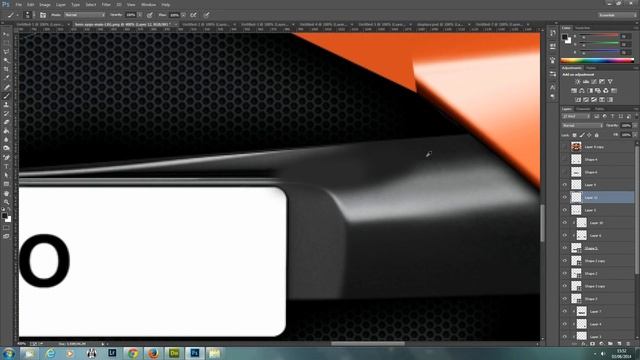640x360 pixels.
Task: Switch to the Paths tab
Action: 599,109
